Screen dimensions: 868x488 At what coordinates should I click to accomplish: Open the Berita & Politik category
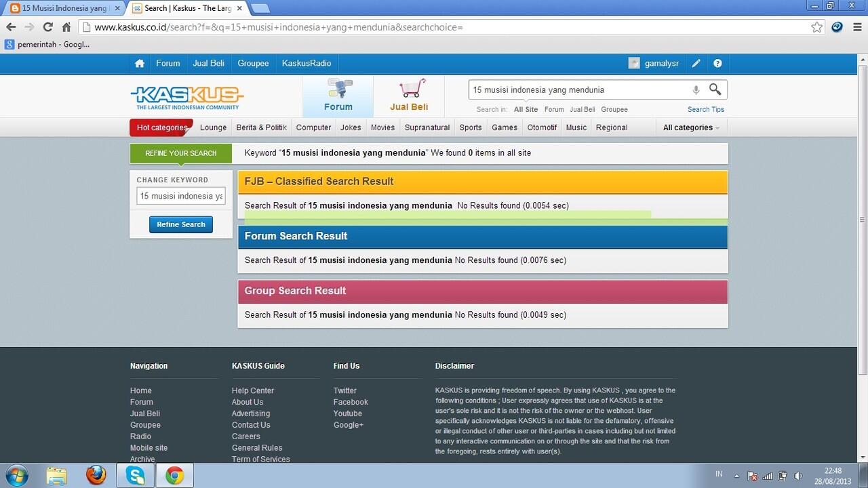click(x=261, y=127)
